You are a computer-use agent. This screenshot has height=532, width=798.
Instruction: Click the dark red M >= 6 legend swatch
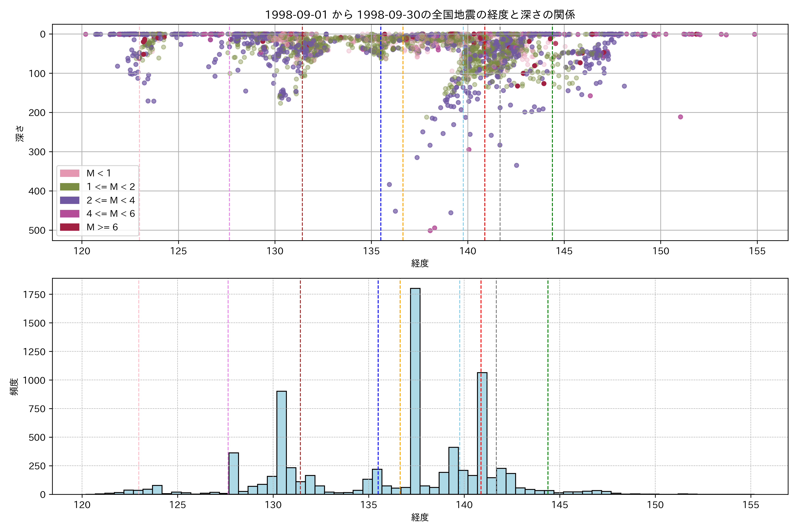pyautogui.click(x=70, y=227)
